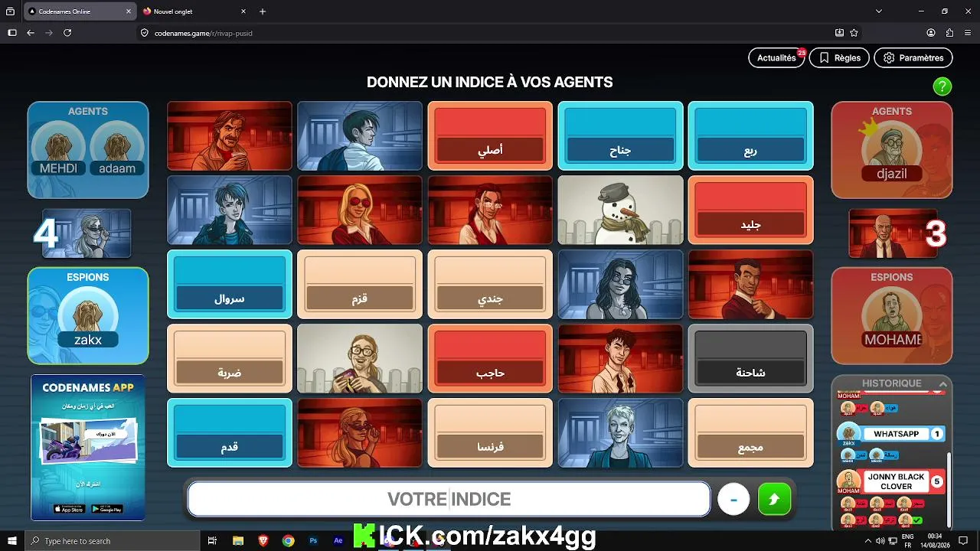This screenshot has height=551, width=980.
Task: Open the green help question mark
Action: pyautogui.click(x=942, y=86)
